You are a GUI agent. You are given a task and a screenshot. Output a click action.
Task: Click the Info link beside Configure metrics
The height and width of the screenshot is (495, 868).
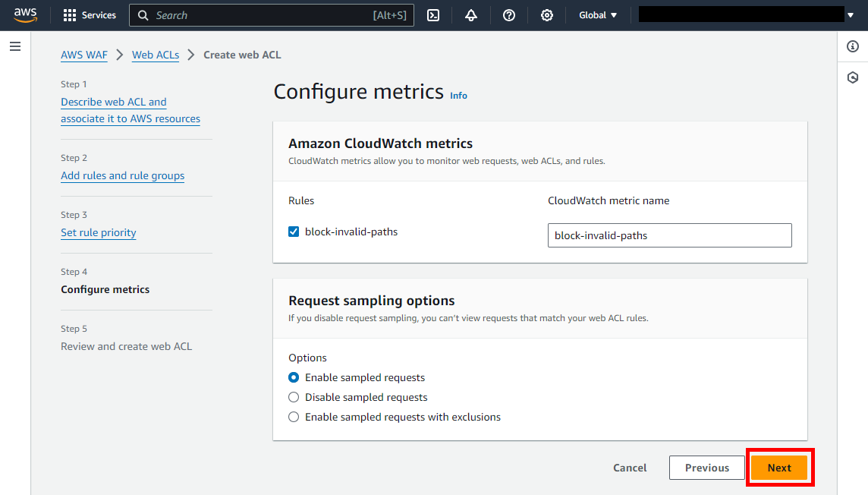[x=458, y=96]
